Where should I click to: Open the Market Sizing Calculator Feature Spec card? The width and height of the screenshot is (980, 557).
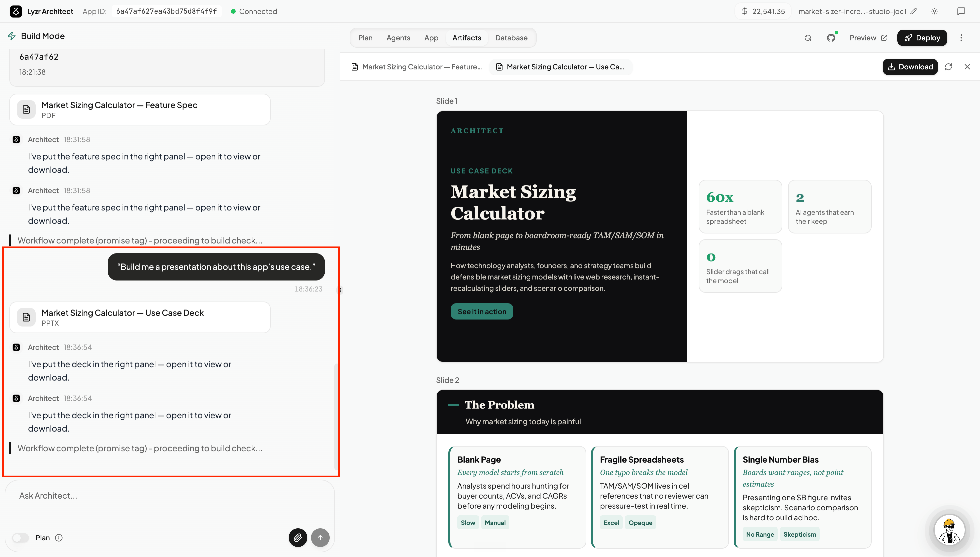pyautogui.click(x=140, y=109)
